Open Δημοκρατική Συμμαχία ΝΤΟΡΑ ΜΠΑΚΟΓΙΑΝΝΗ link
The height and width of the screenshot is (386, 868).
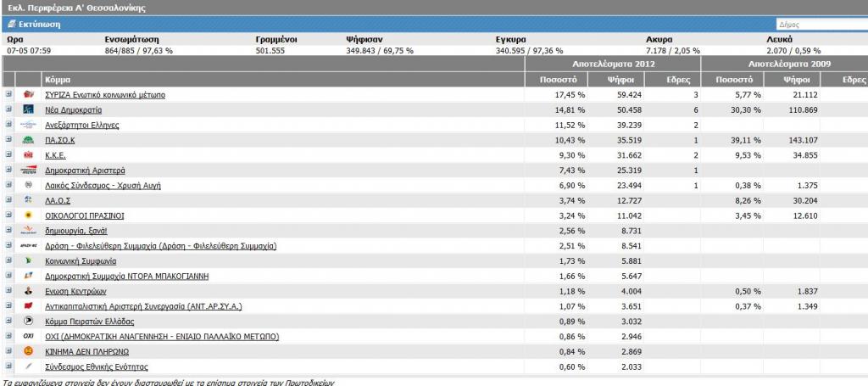127,276
